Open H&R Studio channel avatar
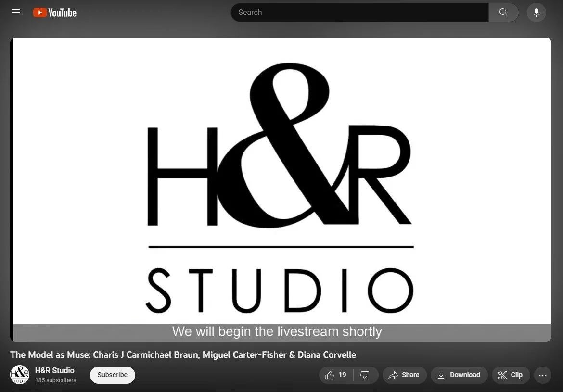This screenshot has height=392, width=563. pyautogui.click(x=20, y=374)
